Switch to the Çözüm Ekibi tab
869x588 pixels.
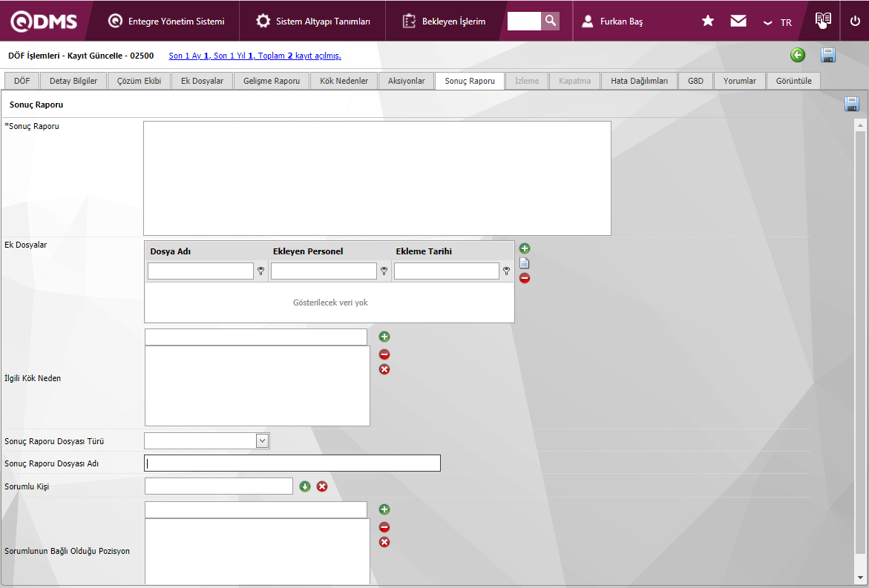pos(139,81)
